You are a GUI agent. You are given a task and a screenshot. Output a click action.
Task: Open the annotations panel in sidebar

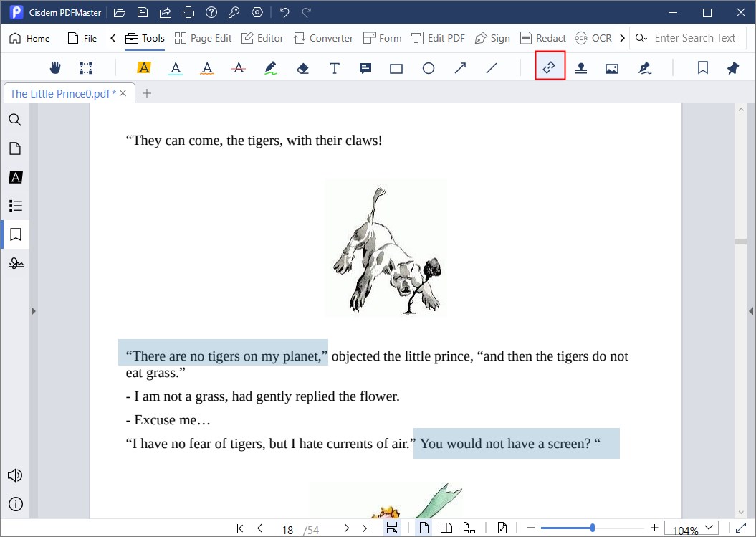(16, 177)
